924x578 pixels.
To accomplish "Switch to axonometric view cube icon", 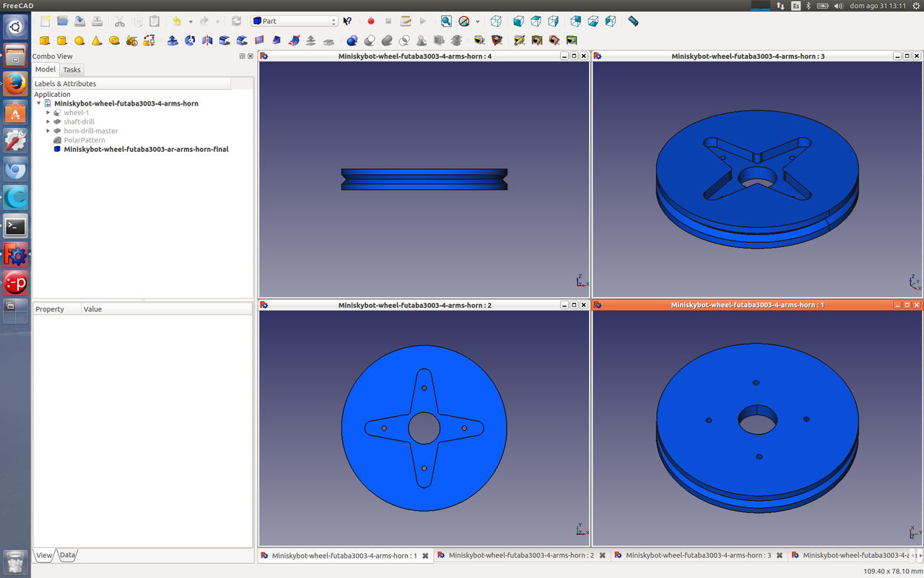I will (x=496, y=21).
